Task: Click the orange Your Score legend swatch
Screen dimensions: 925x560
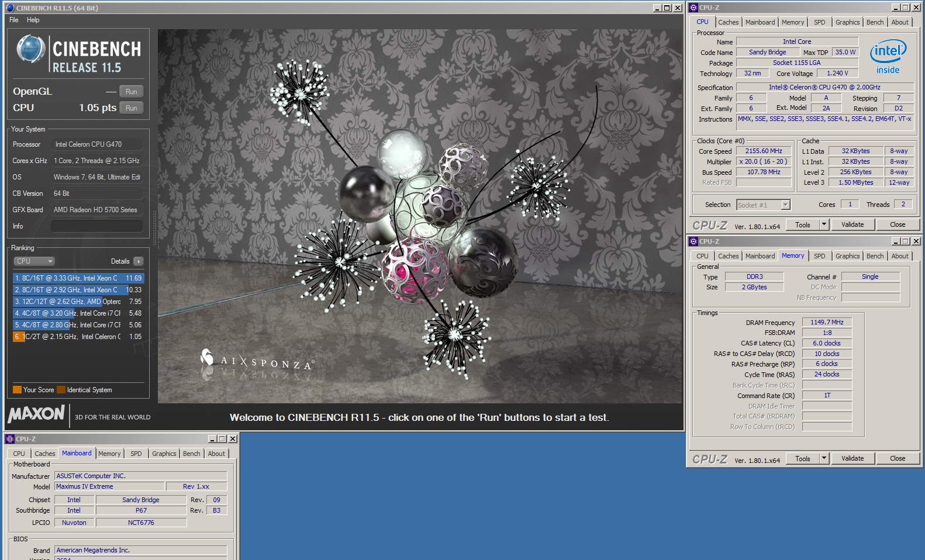Action: 17,390
